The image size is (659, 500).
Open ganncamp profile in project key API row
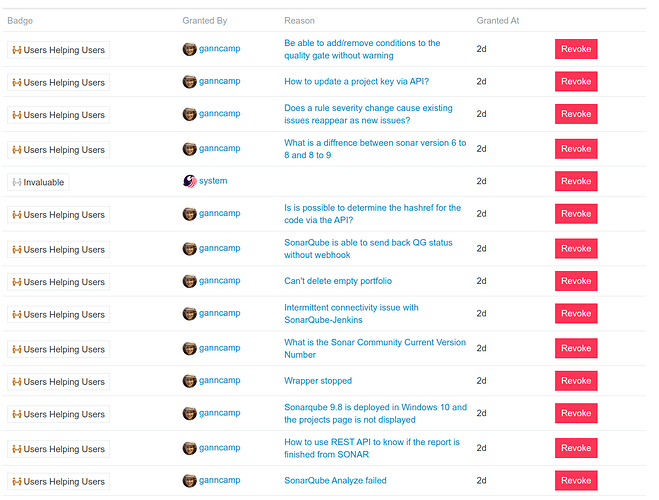pos(219,81)
